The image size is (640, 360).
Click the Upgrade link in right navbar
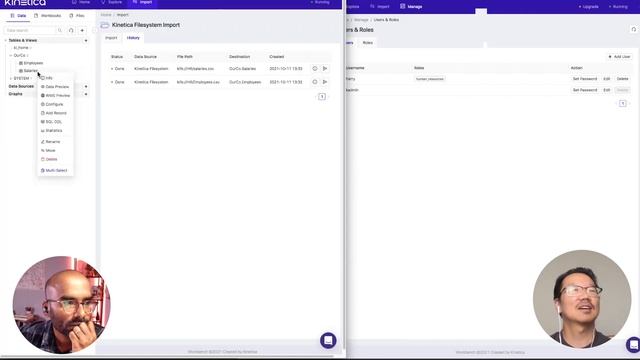(589, 7)
